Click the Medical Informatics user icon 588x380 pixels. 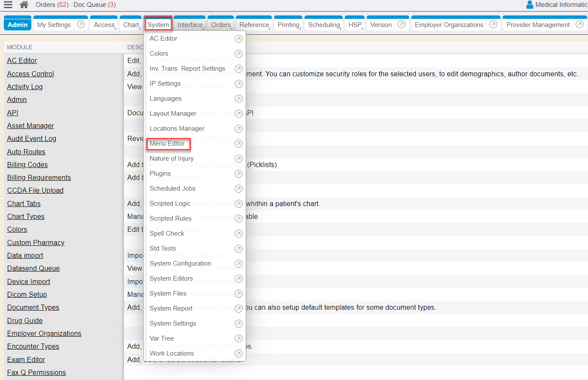tap(530, 5)
